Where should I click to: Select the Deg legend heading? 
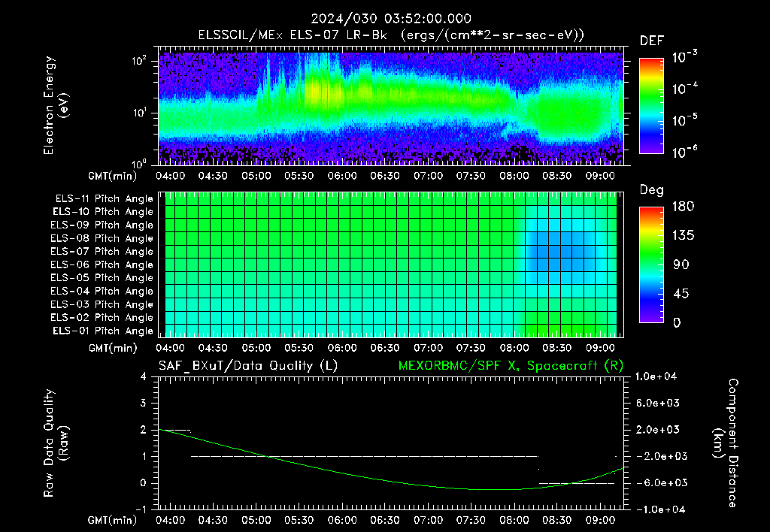coord(652,190)
